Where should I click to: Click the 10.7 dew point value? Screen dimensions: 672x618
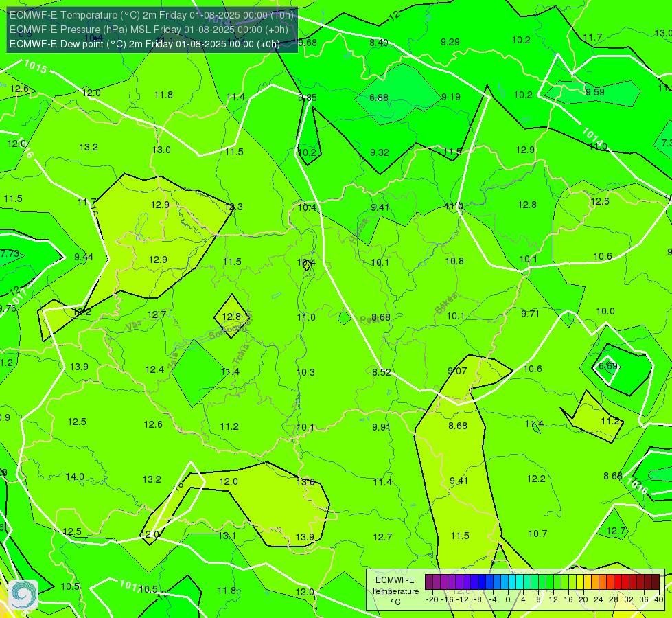click(538, 534)
